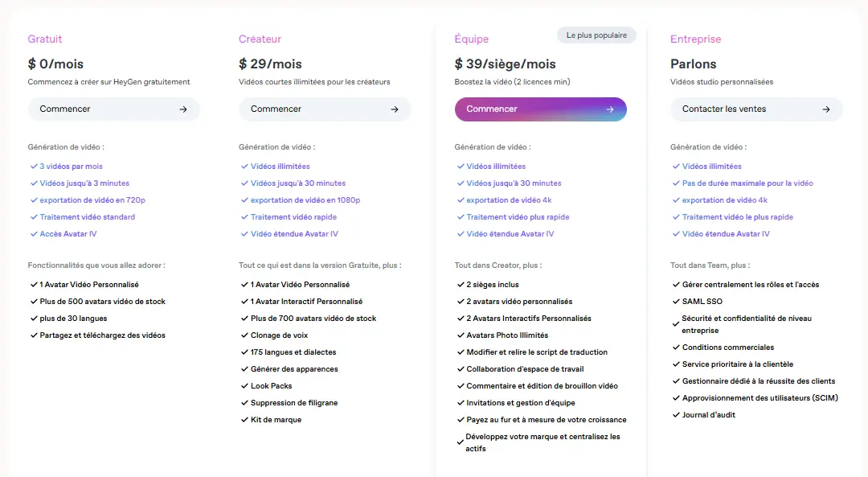Click the checkmark next to 2 sièges inclus
This screenshot has height=477, width=868.
[x=460, y=285]
